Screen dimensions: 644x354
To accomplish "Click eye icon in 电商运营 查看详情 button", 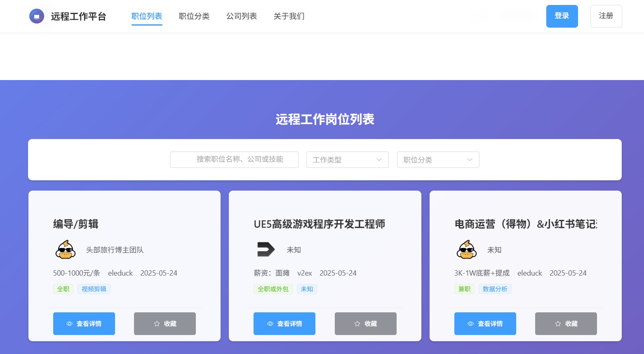I will tap(471, 324).
